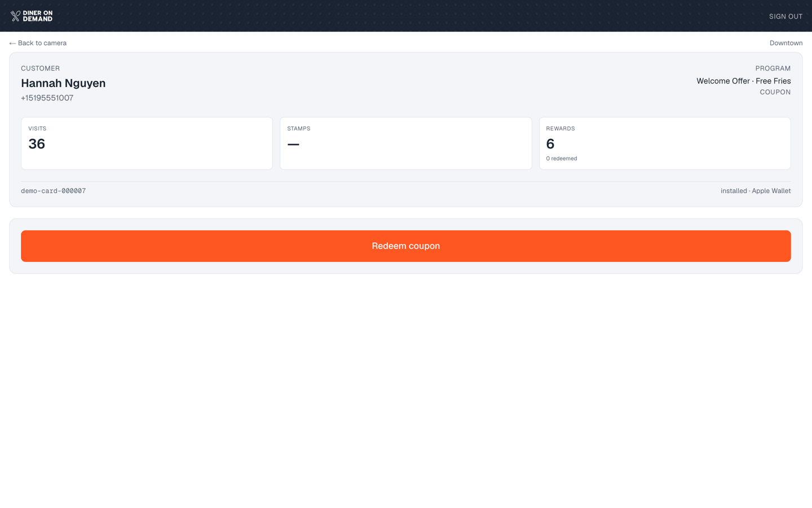Click the VISITS card label

tap(37, 129)
